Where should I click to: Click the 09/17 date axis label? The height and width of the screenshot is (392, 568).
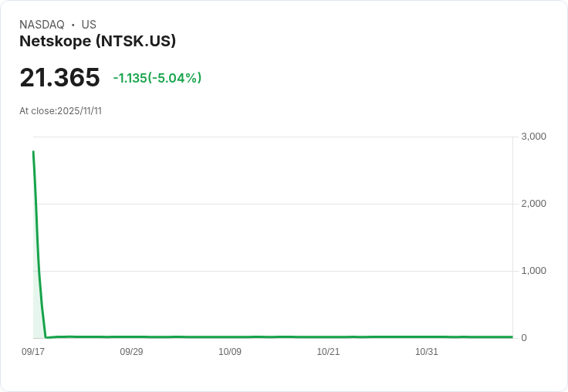point(33,352)
